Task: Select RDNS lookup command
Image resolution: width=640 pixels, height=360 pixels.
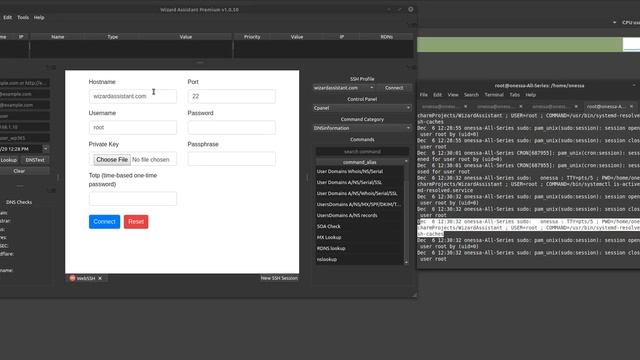Action: [x=360, y=249]
